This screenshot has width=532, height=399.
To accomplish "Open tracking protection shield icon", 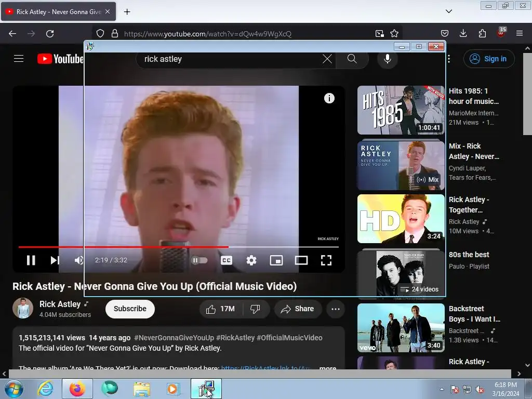I will (100, 33).
